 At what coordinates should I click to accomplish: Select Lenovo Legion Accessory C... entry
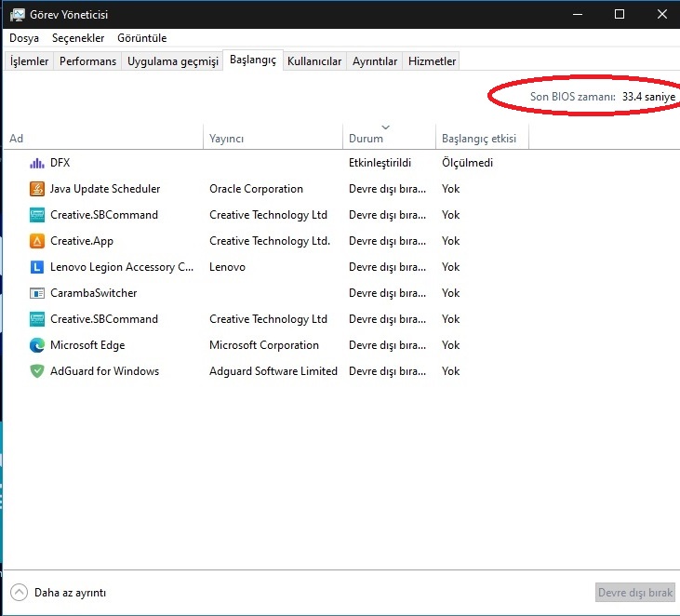(122, 267)
